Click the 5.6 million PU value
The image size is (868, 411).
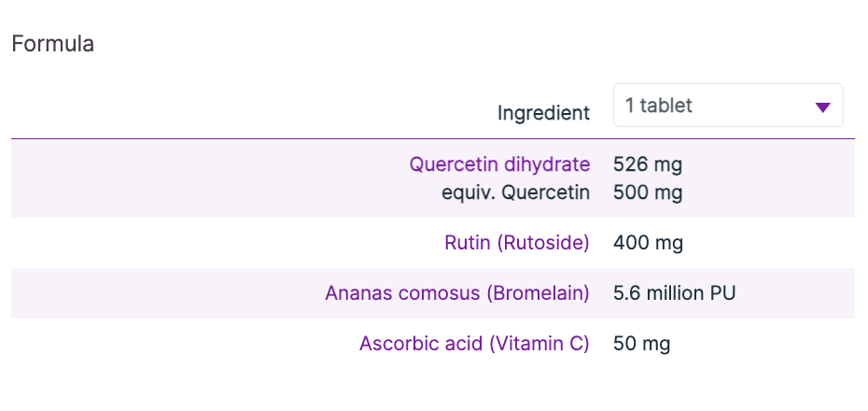click(x=674, y=293)
